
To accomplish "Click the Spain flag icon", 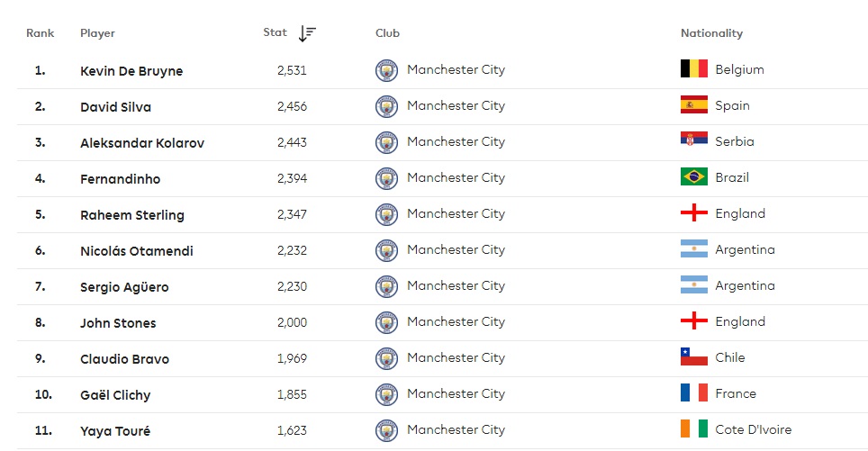I will click(693, 105).
